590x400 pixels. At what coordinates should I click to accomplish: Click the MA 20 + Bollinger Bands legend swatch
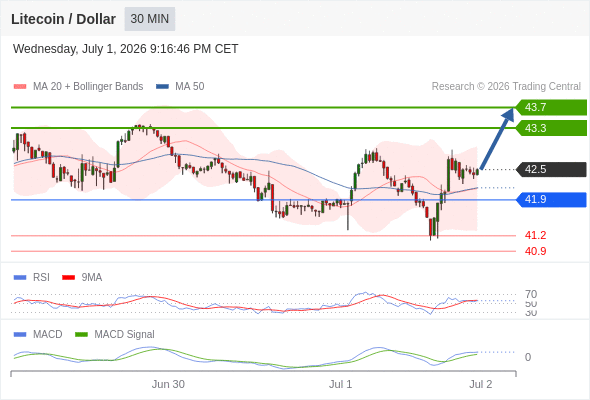click(20, 87)
